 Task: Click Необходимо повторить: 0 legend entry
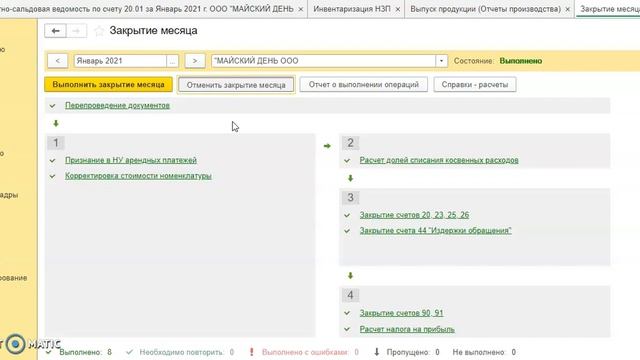point(187,352)
